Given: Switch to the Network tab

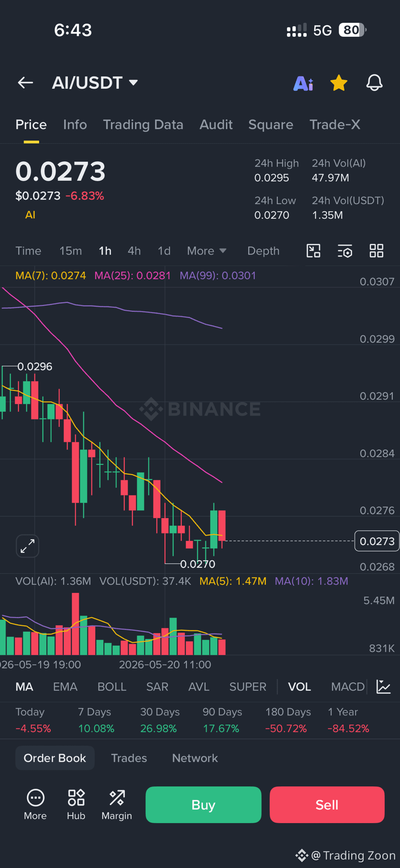Looking at the screenshot, I should (195, 758).
